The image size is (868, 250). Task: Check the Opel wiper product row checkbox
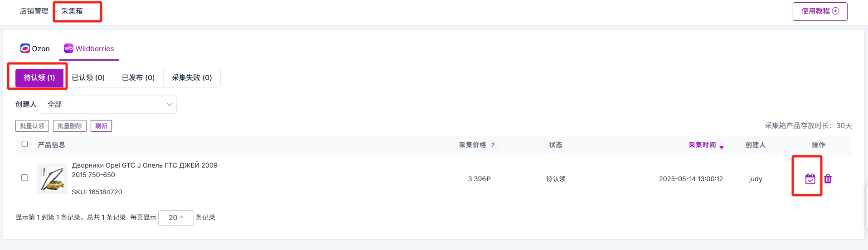[24, 178]
